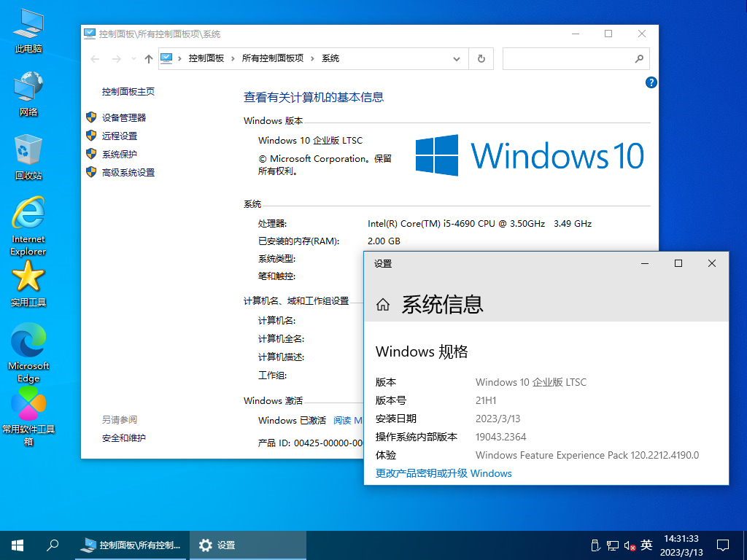Image resolution: width=747 pixels, height=560 pixels.
Task: Select build number 19043.2364
Action: pos(500,437)
